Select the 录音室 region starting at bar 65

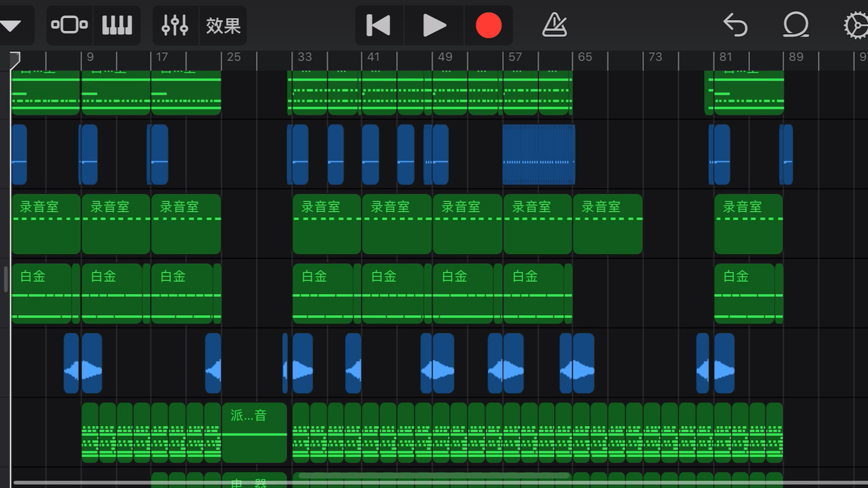607,224
